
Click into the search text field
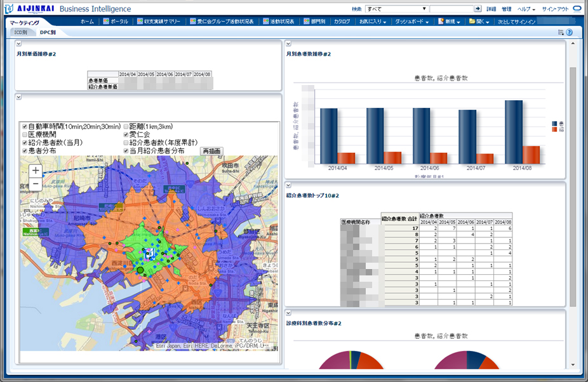(x=451, y=9)
